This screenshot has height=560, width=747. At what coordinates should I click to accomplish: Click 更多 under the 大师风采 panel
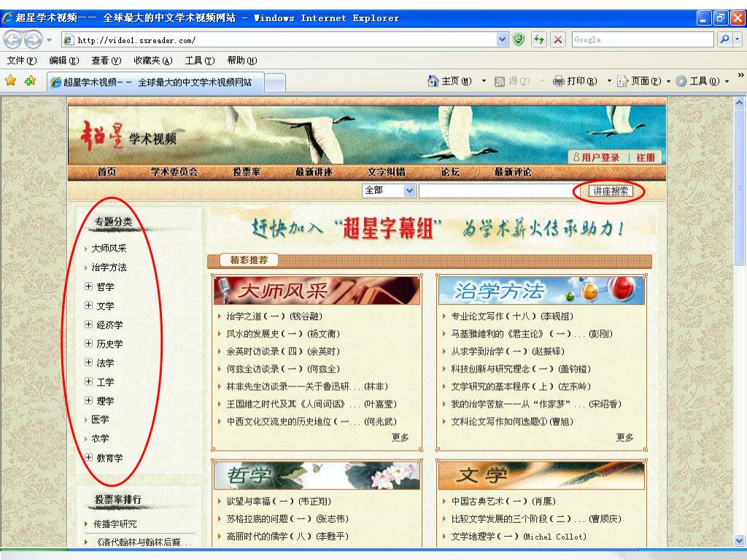[x=400, y=437]
